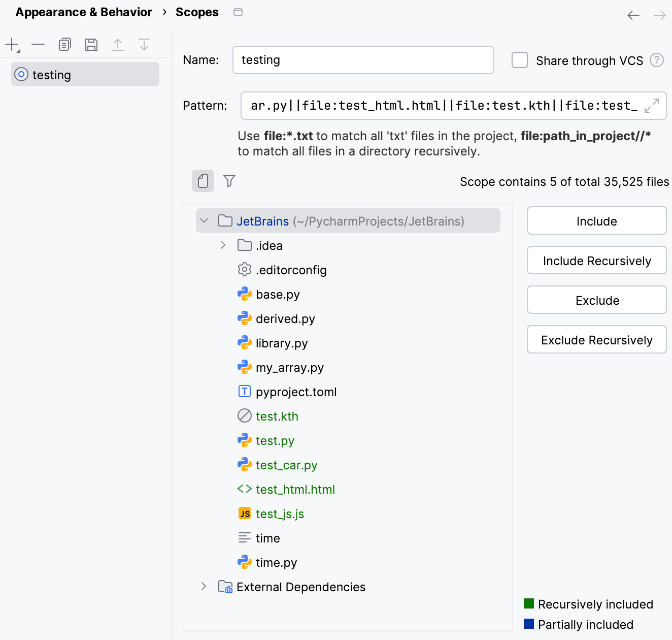Duplicate the testing scope via the copy icon
Viewport: 672px width, 640px height.
64,44
